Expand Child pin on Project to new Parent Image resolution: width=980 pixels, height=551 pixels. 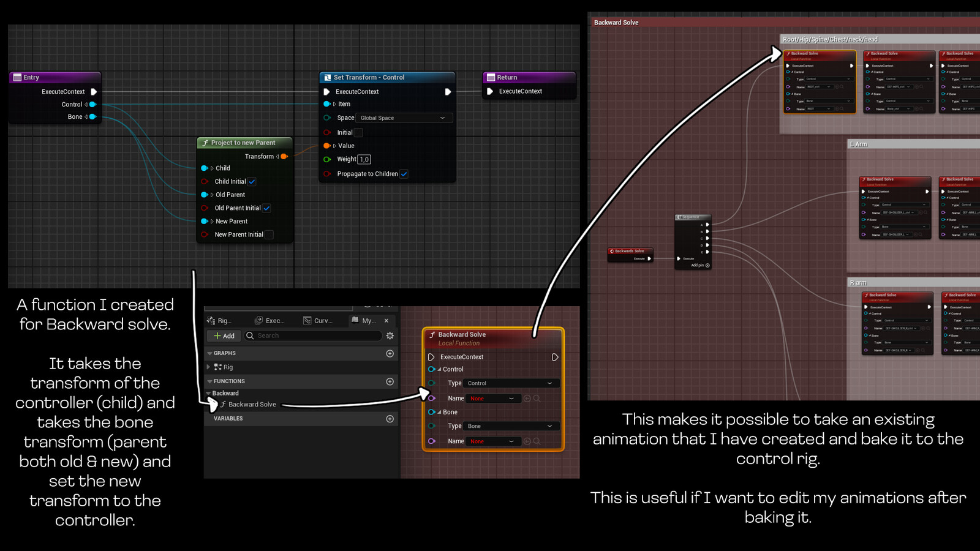pyautogui.click(x=212, y=168)
